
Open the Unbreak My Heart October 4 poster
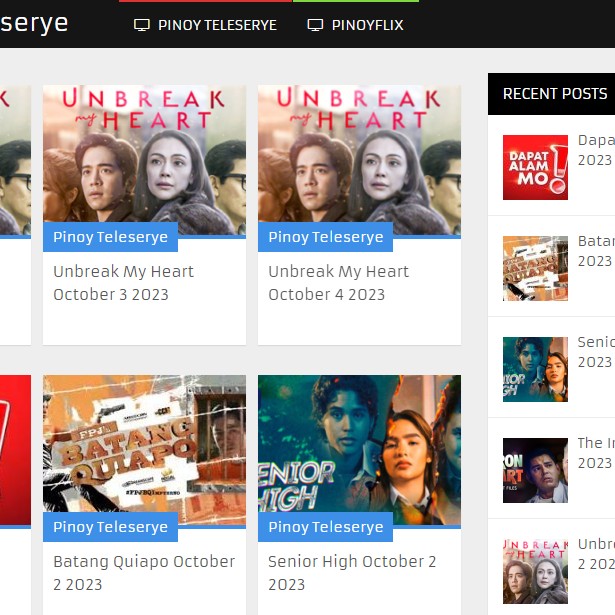tap(359, 160)
